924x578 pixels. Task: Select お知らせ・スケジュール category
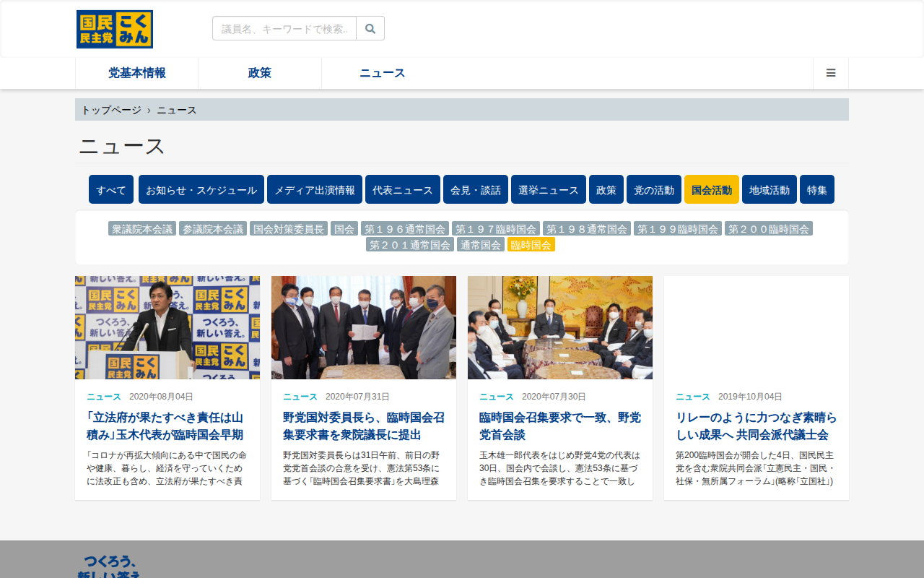click(201, 189)
